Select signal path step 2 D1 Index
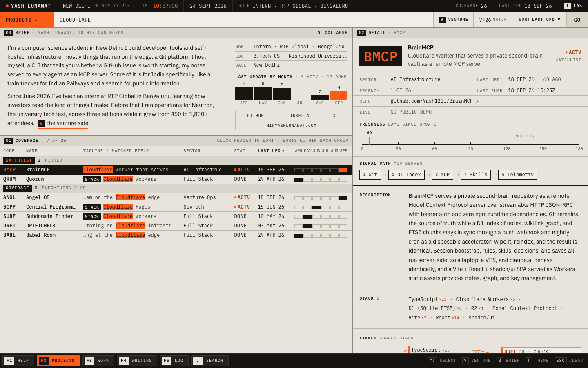The height and width of the screenshot is (368, 588). pyautogui.click(x=406, y=175)
